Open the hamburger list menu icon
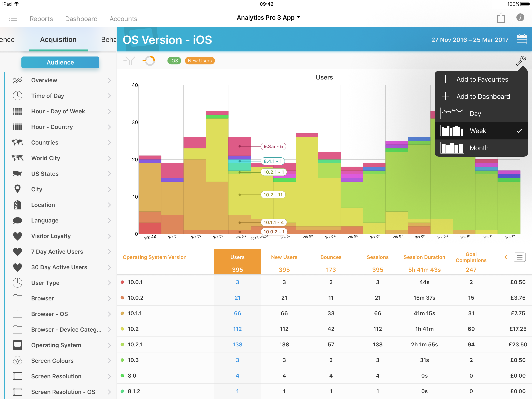This screenshot has width=532, height=399. click(x=13, y=18)
